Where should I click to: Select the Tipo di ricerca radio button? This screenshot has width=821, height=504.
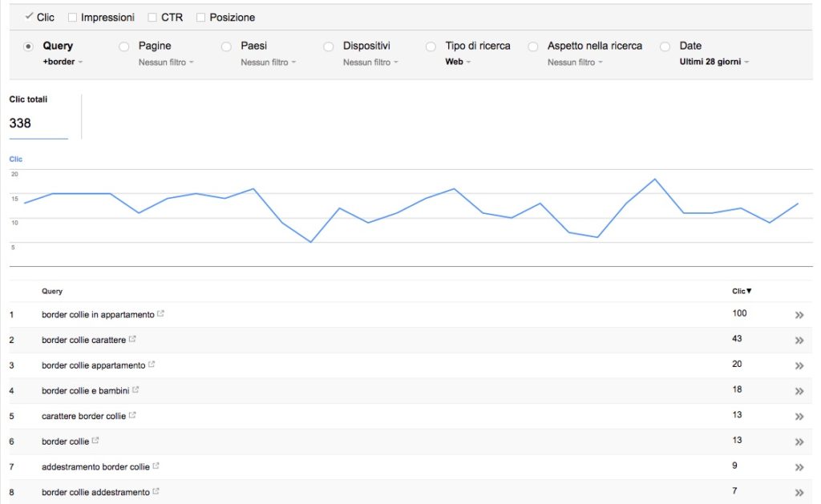click(431, 46)
